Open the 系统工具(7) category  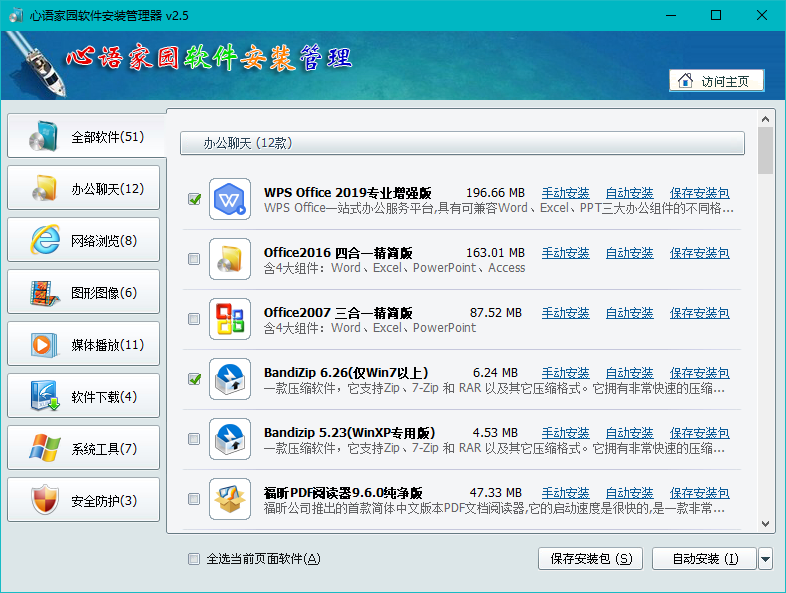83,448
